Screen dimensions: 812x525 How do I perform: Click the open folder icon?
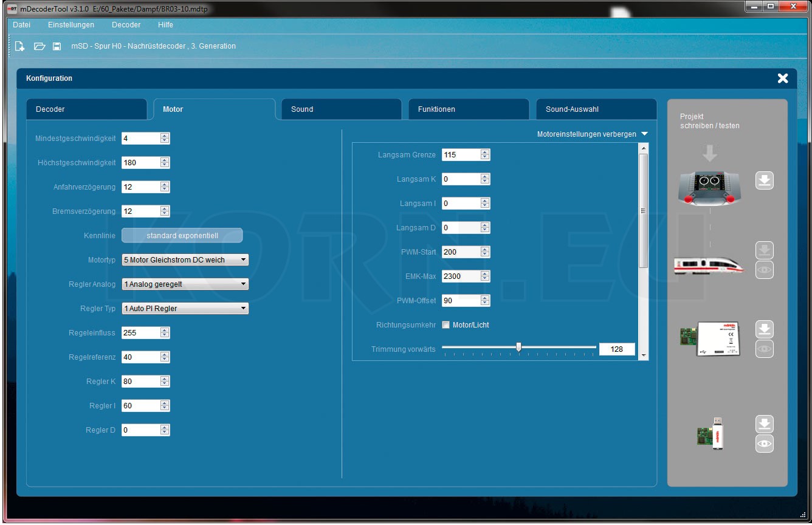coord(40,46)
